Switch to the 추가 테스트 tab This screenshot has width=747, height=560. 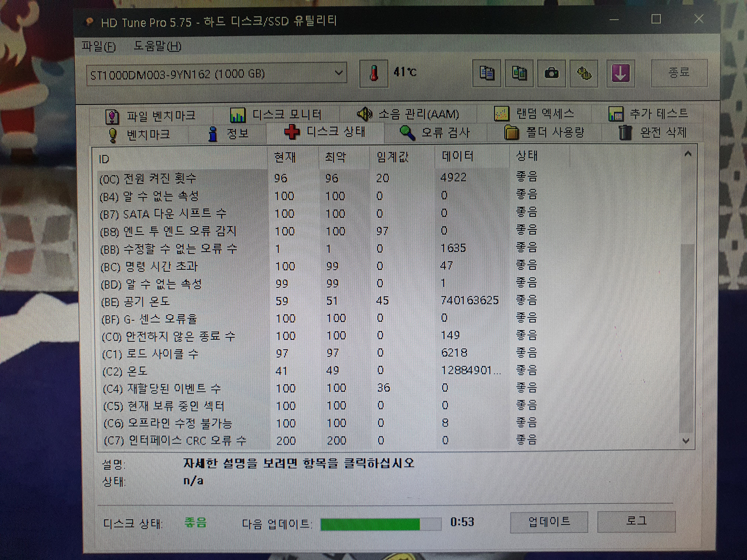(x=648, y=113)
